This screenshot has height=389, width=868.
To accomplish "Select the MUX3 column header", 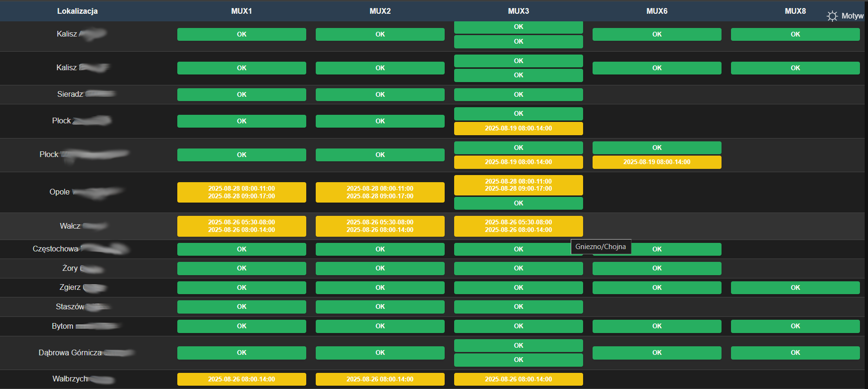I will pyautogui.click(x=518, y=11).
